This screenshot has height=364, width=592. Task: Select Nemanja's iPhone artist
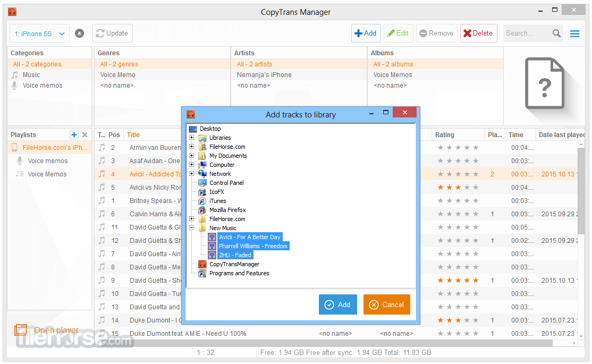299,75
